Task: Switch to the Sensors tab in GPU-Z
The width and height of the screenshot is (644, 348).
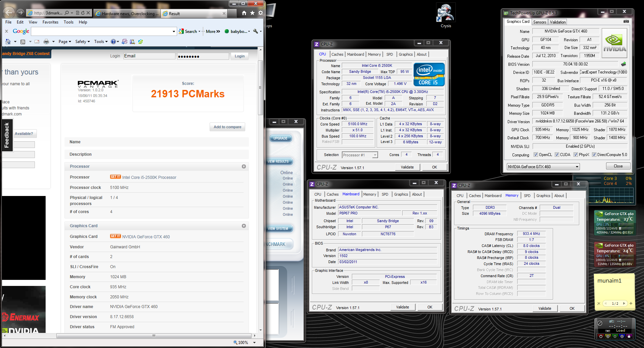Action: pyautogui.click(x=540, y=22)
